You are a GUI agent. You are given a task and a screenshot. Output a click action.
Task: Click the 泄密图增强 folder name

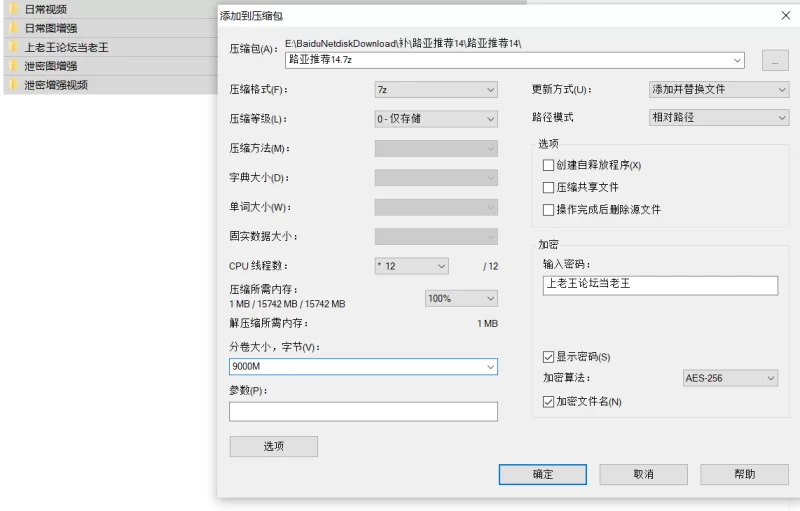(x=51, y=66)
